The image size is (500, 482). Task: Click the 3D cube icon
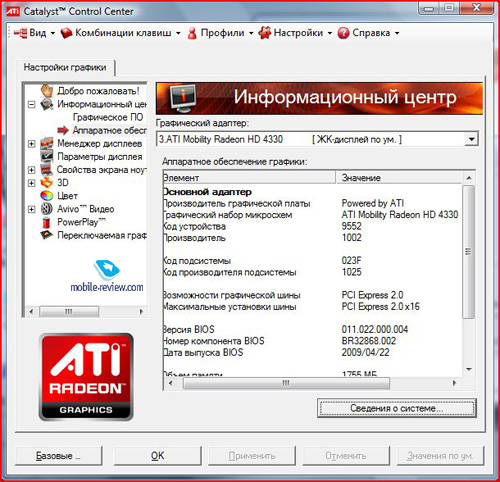pyautogui.click(x=47, y=183)
